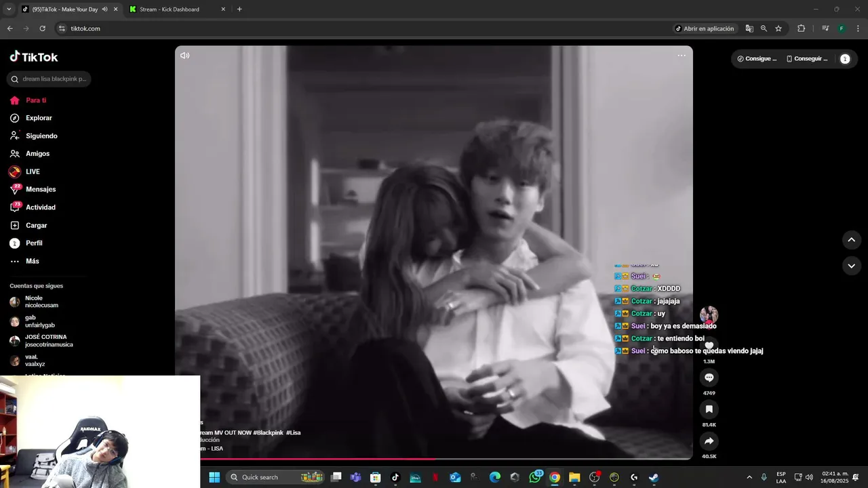Open WhatsApp in the taskbar
Viewport: 868px width, 488px height.
(x=535, y=477)
